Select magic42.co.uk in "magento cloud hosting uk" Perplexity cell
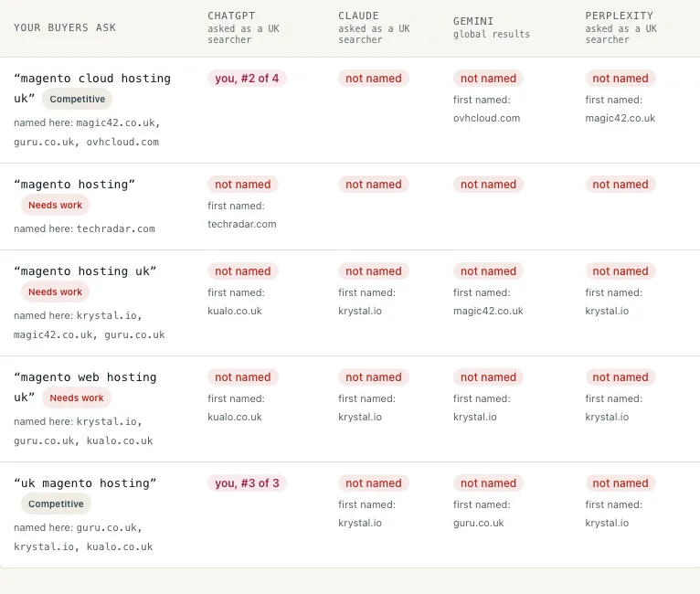The width and height of the screenshot is (700, 594). [620, 118]
